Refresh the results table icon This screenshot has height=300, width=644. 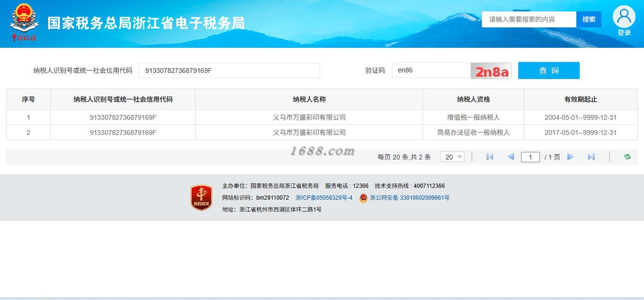[627, 157]
